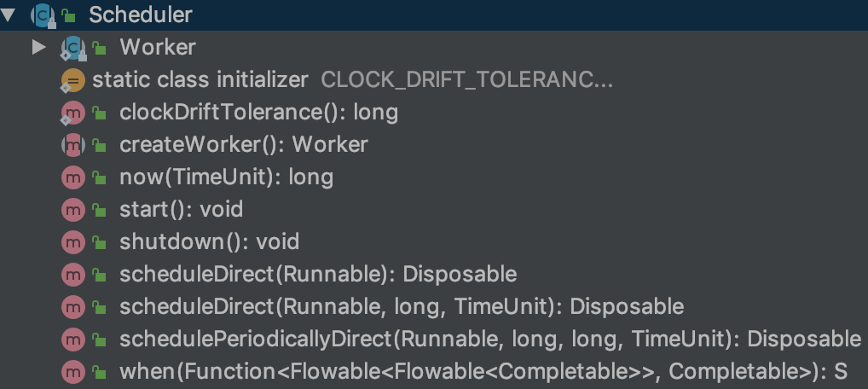Select the Worker tree item
The width and height of the screenshot is (868, 389).
(158, 47)
